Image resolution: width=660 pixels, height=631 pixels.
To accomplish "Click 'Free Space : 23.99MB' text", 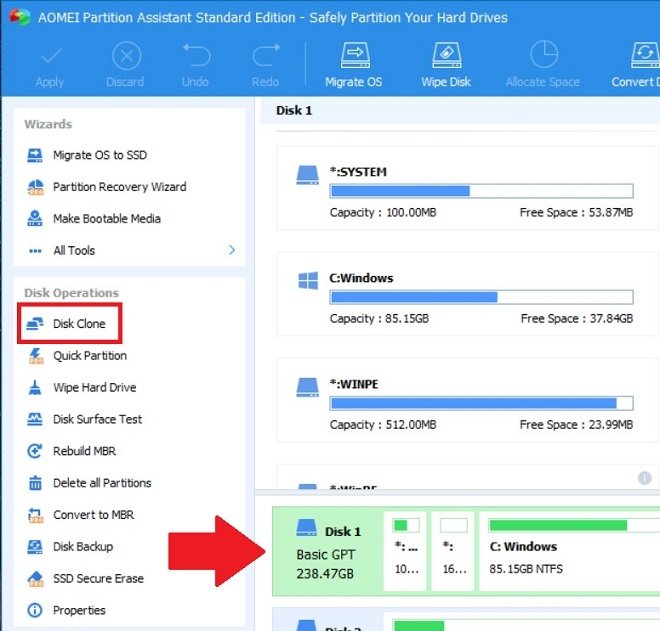I will [576, 425].
